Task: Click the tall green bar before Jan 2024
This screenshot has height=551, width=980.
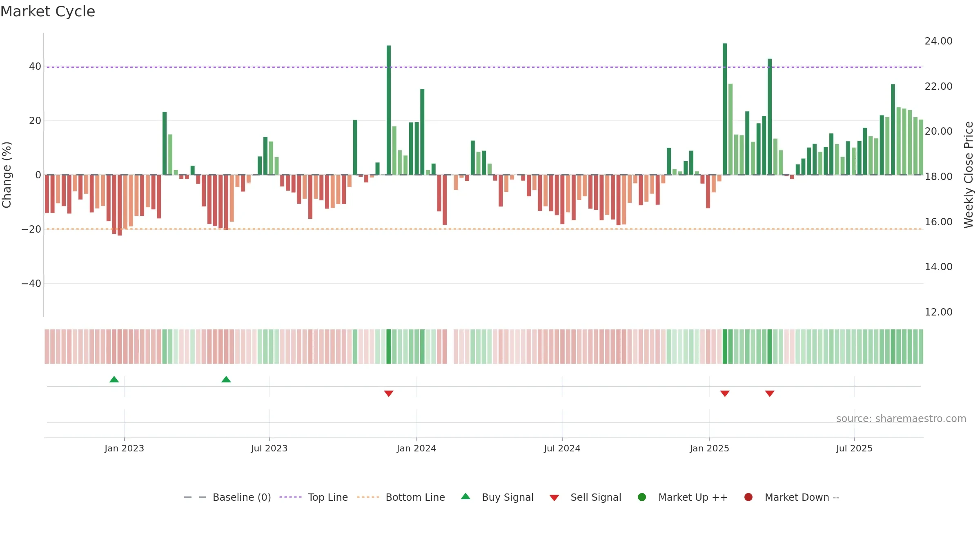Action: pos(389,110)
